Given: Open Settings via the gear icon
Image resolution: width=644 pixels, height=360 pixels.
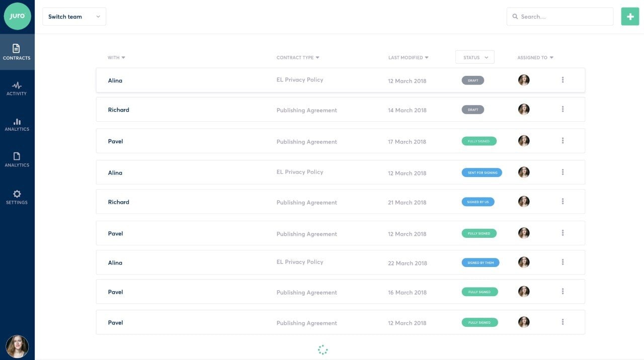Looking at the screenshot, I should pyautogui.click(x=17, y=195).
